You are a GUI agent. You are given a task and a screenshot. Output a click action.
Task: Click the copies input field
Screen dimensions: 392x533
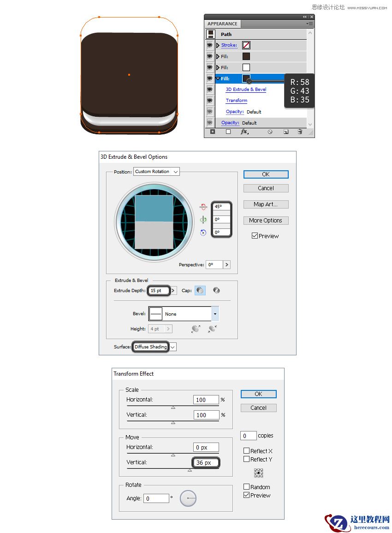[x=248, y=436]
